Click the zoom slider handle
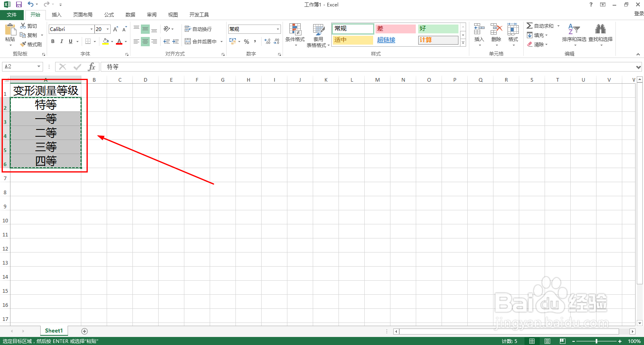644x345 pixels. [x=597, y=341]
